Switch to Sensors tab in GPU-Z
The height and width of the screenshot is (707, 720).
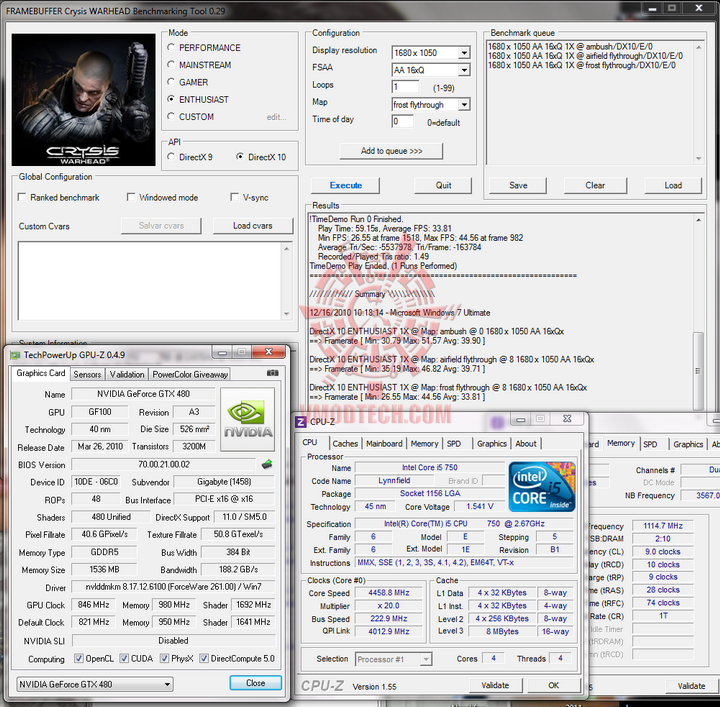(87, 375)
